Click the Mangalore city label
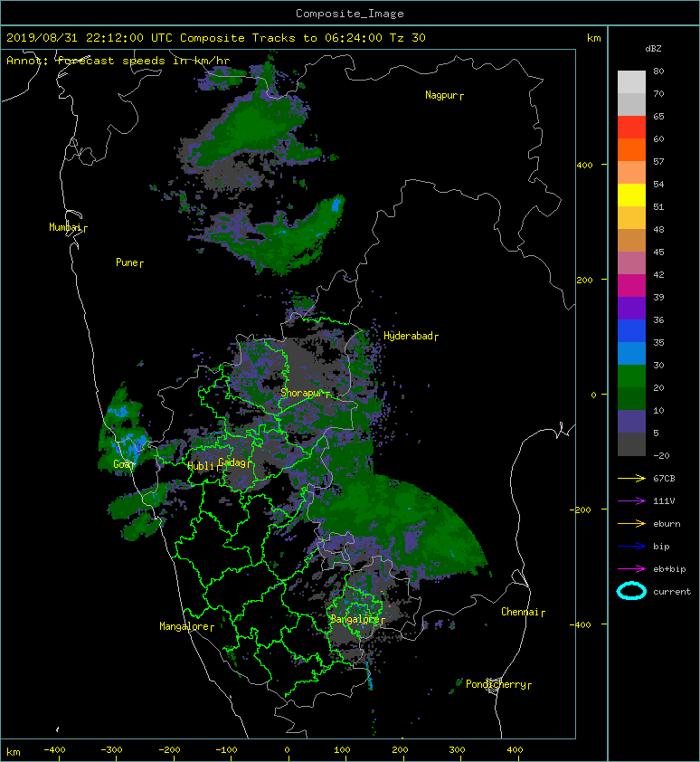This screenshot has width=700, height=762. [184, 626]
